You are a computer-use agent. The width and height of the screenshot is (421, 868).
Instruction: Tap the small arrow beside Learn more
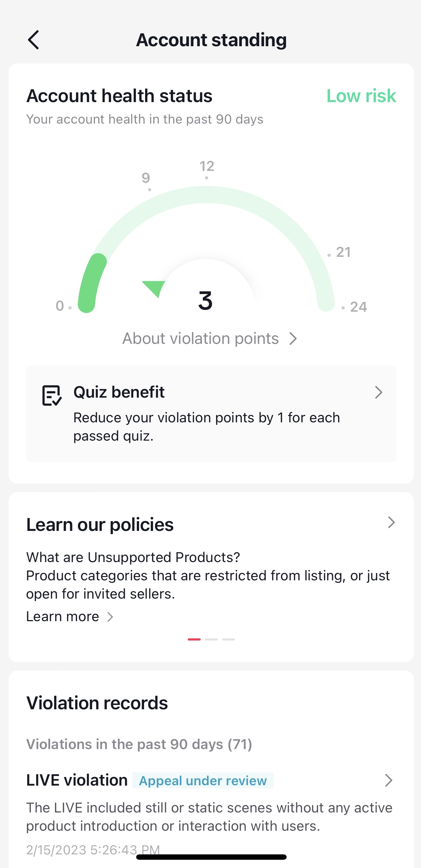point(110,617)
